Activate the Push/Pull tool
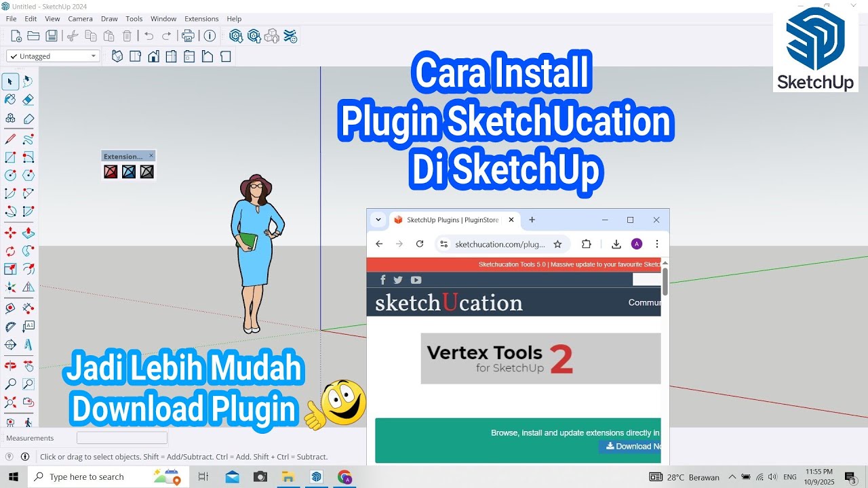Screen dimensions: 868x488 (x=28, y=233)
